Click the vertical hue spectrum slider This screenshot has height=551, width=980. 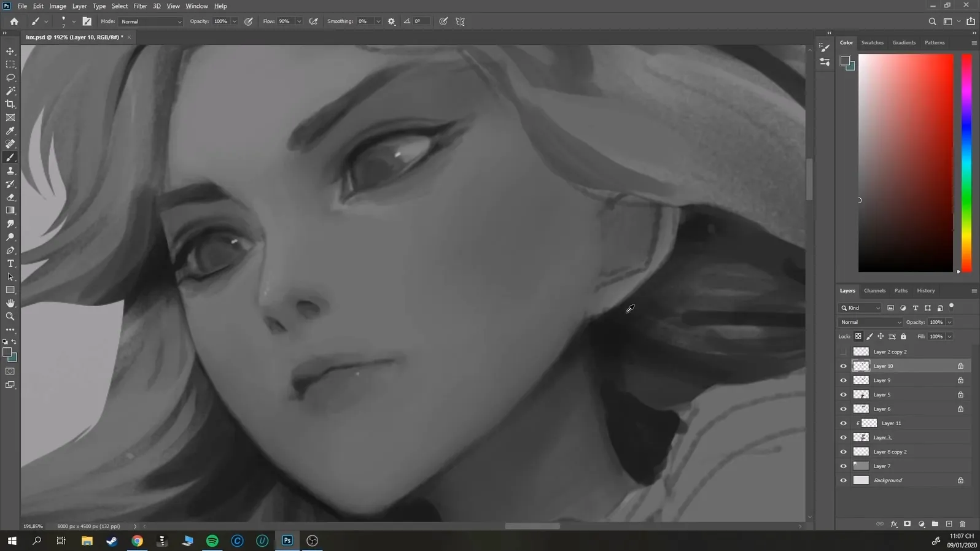tap(966, 163)
